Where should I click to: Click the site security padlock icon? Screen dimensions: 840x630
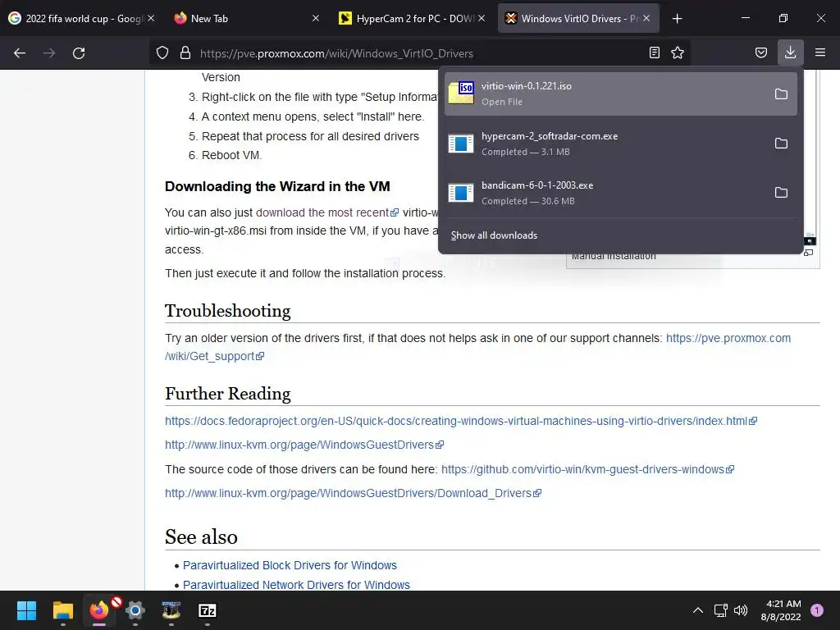185,53
